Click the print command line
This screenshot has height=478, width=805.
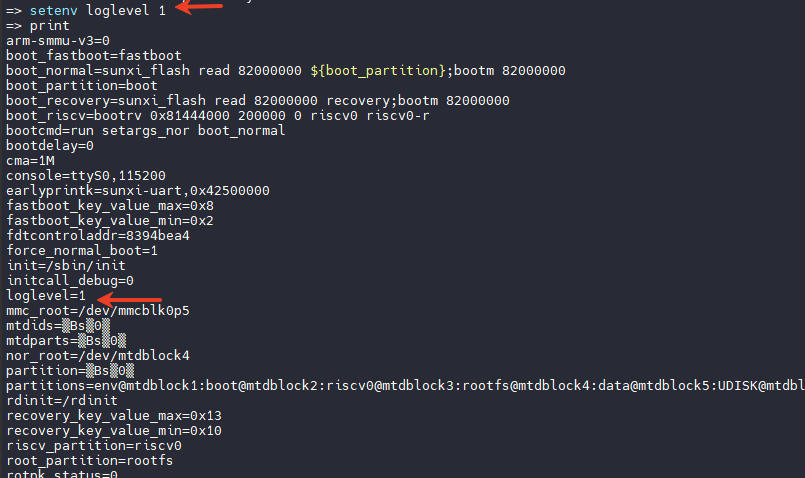point(37,26)
